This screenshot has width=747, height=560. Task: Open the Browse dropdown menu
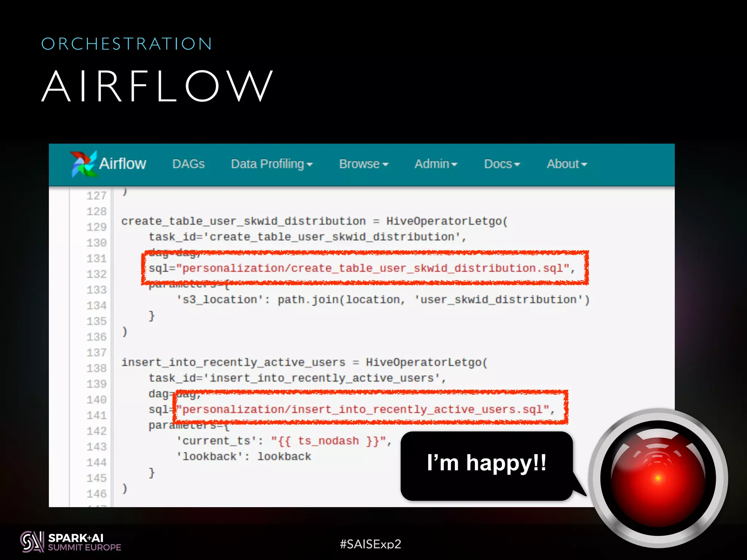[x=363, y=164]
